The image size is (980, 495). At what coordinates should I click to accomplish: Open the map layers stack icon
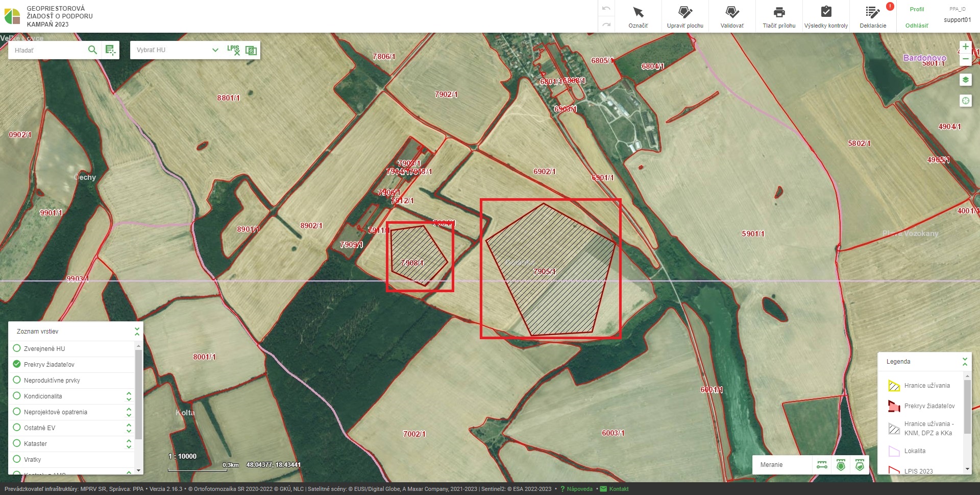[x=965, y=80]
